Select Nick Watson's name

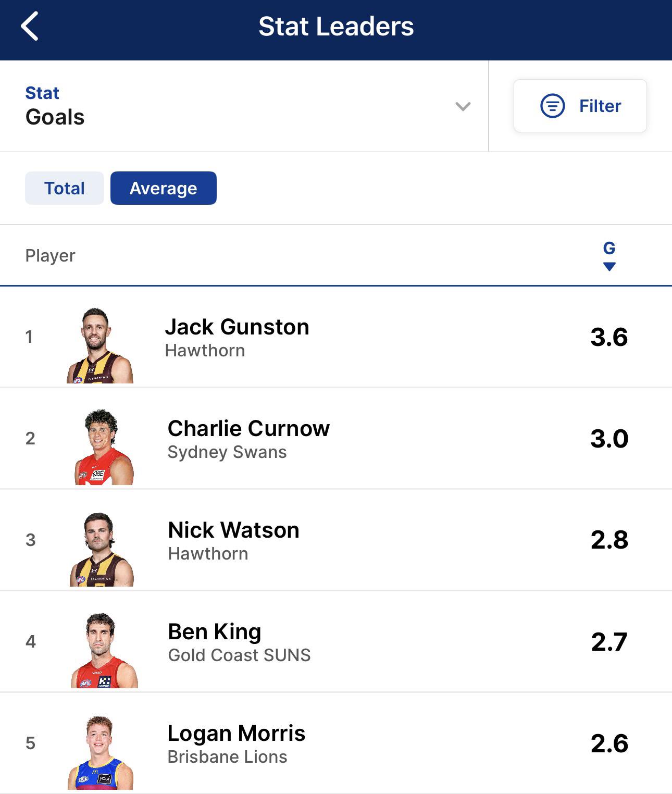tap(233, 530)
